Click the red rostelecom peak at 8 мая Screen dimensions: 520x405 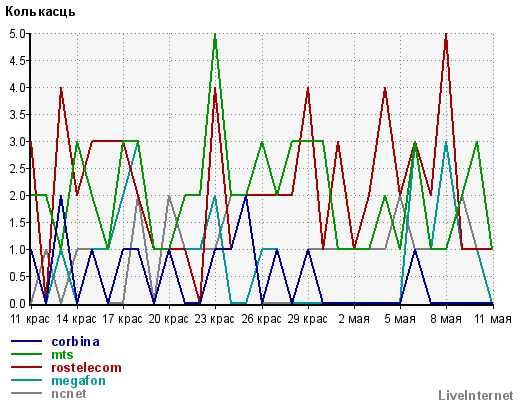[446, 34]
